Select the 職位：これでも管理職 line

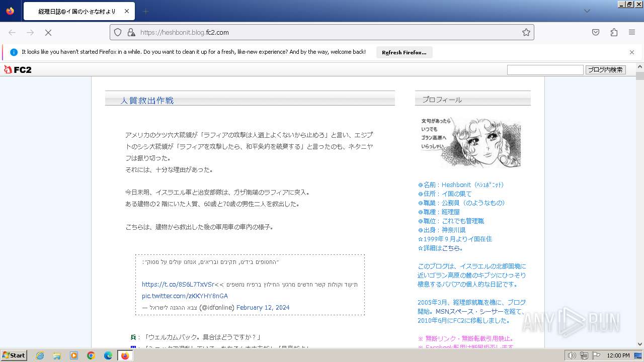pyautogui.click(x=451, y=221)
